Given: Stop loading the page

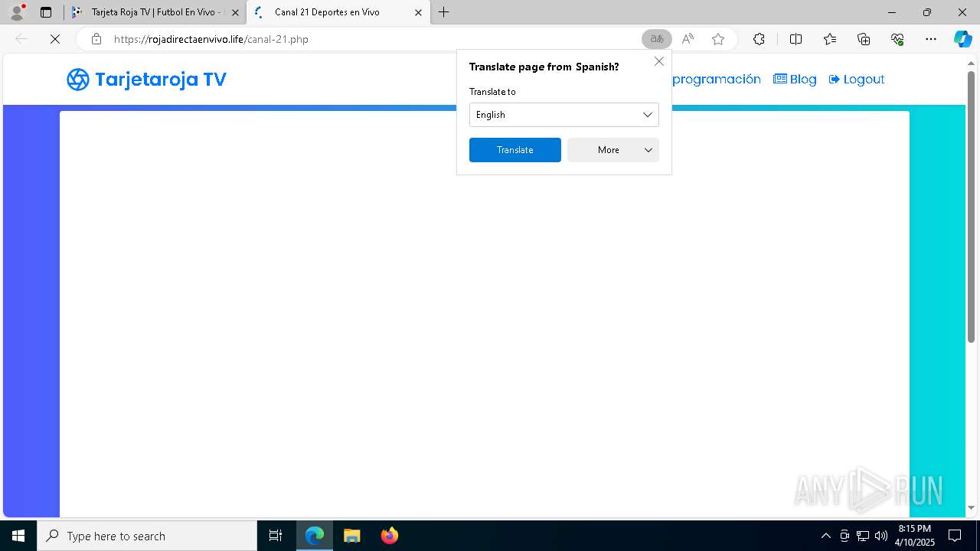Looking at the screenshot, I should [x=55, y=39].
